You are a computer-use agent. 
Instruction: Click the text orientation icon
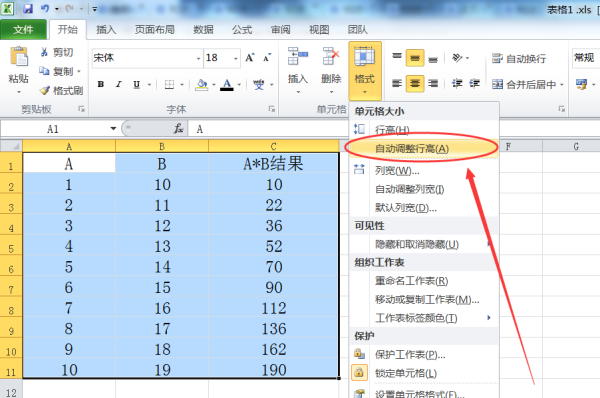(x=457, y=58)
